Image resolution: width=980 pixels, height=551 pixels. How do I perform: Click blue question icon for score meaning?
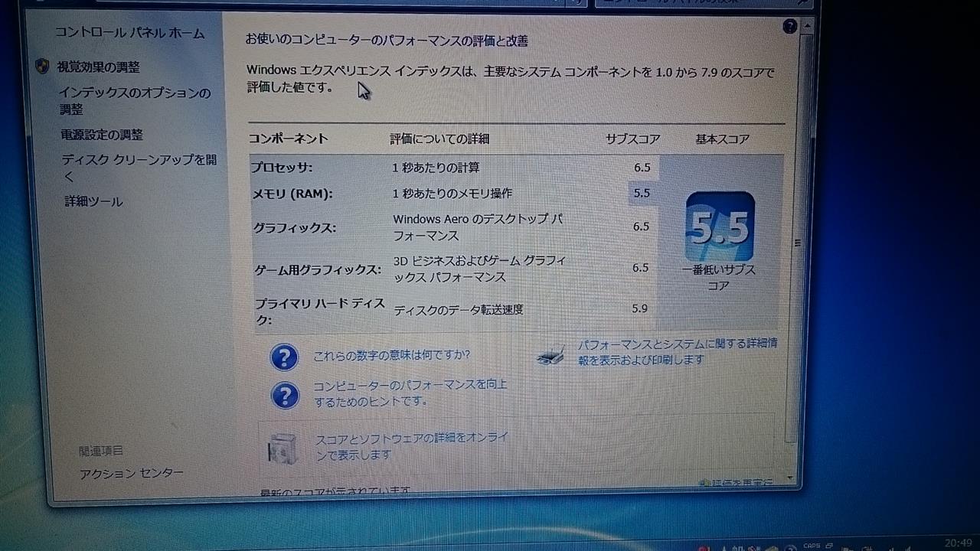click(x=284, y=357)
